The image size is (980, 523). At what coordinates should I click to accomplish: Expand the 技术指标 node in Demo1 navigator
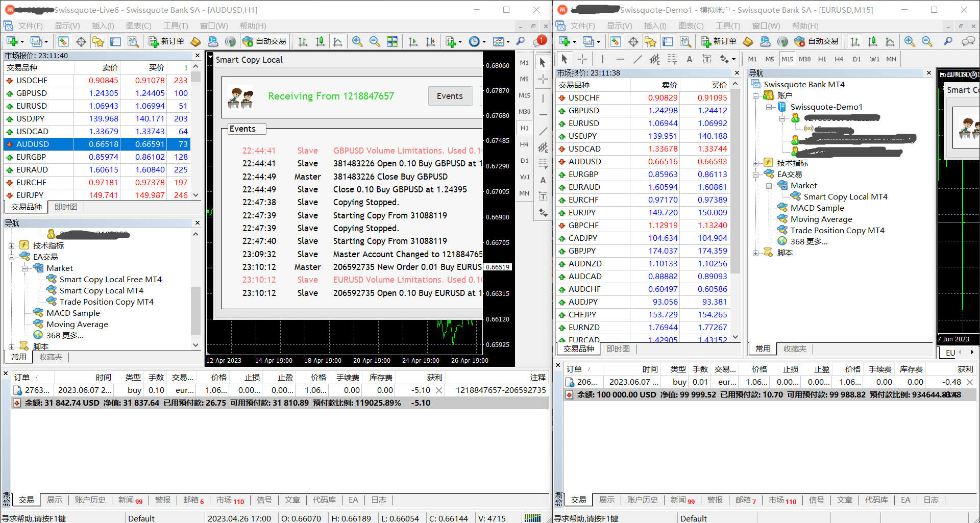756,163
